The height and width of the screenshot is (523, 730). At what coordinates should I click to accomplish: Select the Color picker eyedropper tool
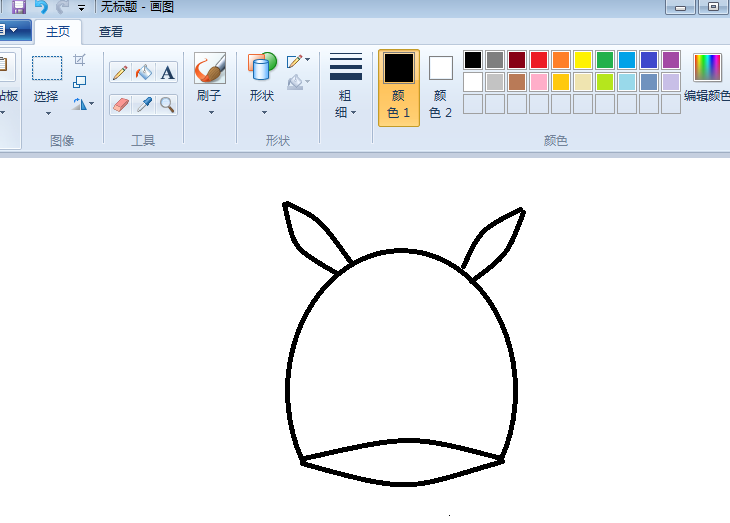144,105
